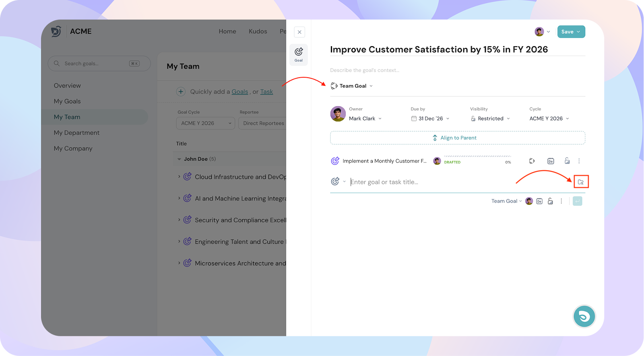644x356 pixels.
Task: Expand the Cloud Infrastructure and DevOps goal
Action: tap(179, 176)
